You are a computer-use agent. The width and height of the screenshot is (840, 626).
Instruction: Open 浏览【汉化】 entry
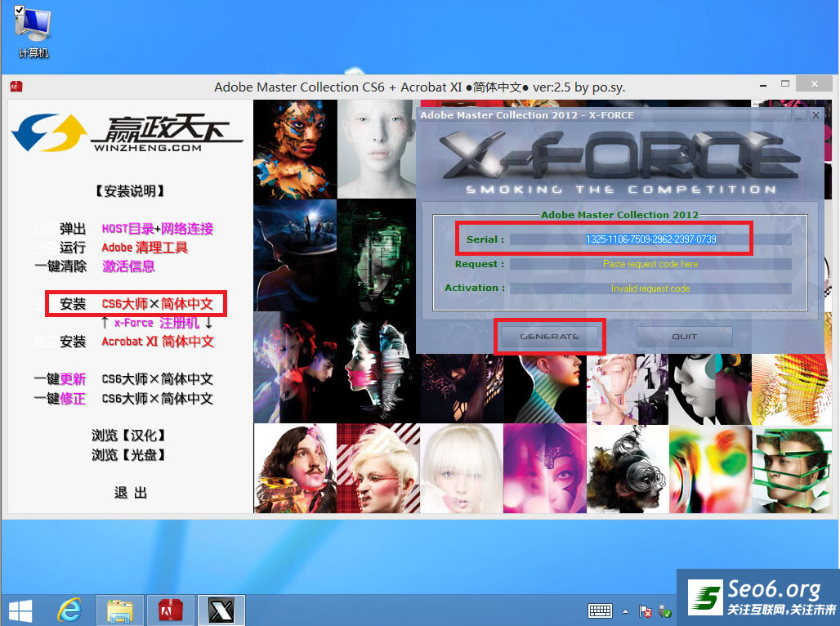pos(129,436)
